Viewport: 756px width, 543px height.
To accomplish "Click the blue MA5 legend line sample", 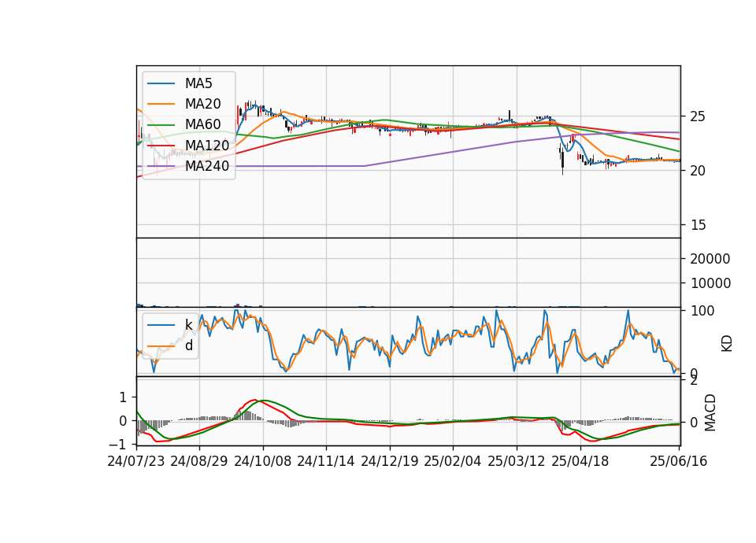I will [161, 83].
